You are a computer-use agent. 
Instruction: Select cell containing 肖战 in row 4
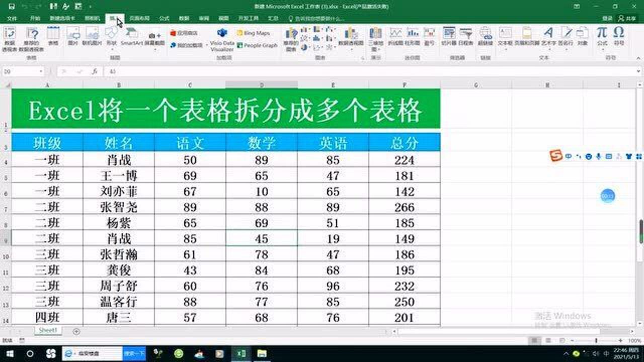(119, 160)
